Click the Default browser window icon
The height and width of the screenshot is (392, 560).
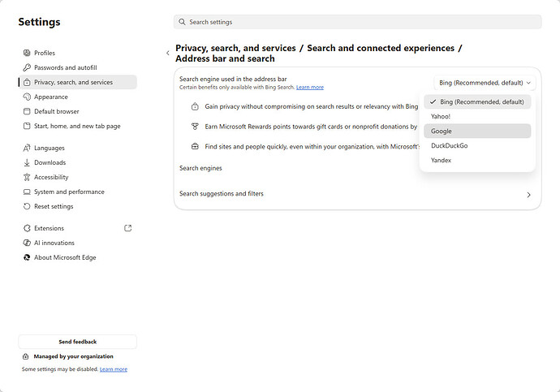tap(27, 111)
